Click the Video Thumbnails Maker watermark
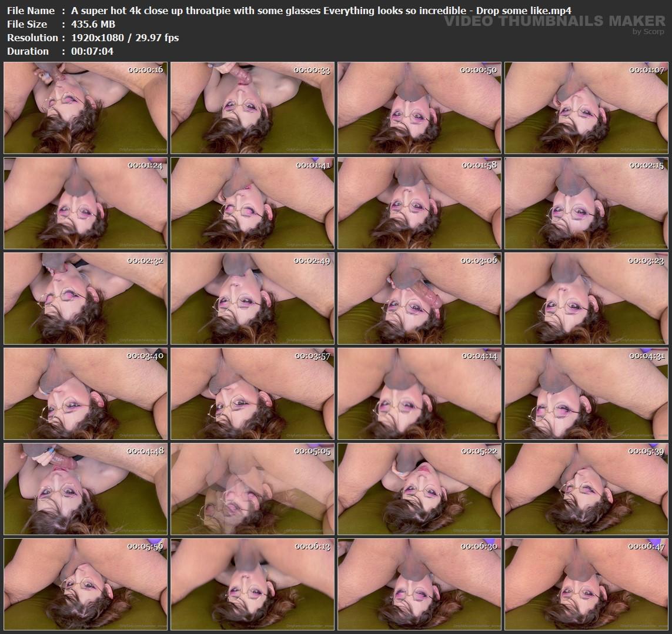This screenshot has height=634, width=672. pyautogui.click(x=554, y=22)
